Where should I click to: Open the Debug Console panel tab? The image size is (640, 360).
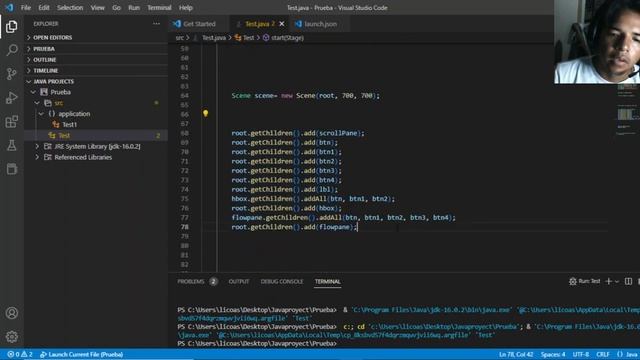[282, 282]
